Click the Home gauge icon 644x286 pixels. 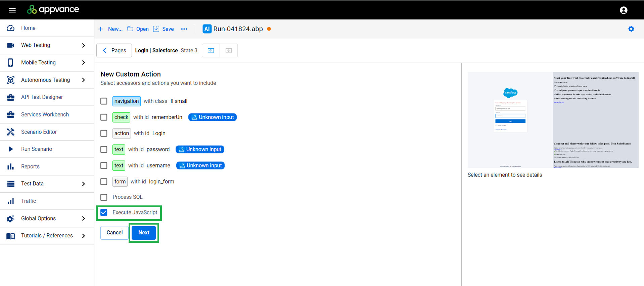coord(11,28)
